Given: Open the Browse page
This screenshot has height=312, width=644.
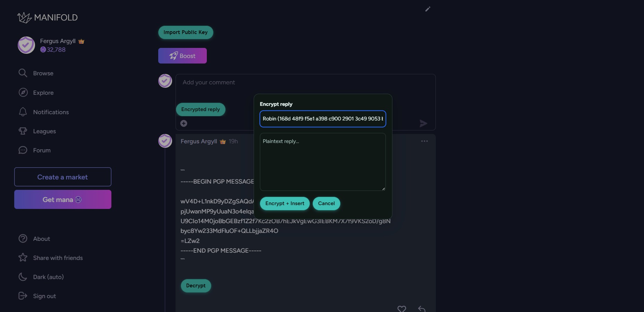Looking at the screenshot, I should click(43, 73).
